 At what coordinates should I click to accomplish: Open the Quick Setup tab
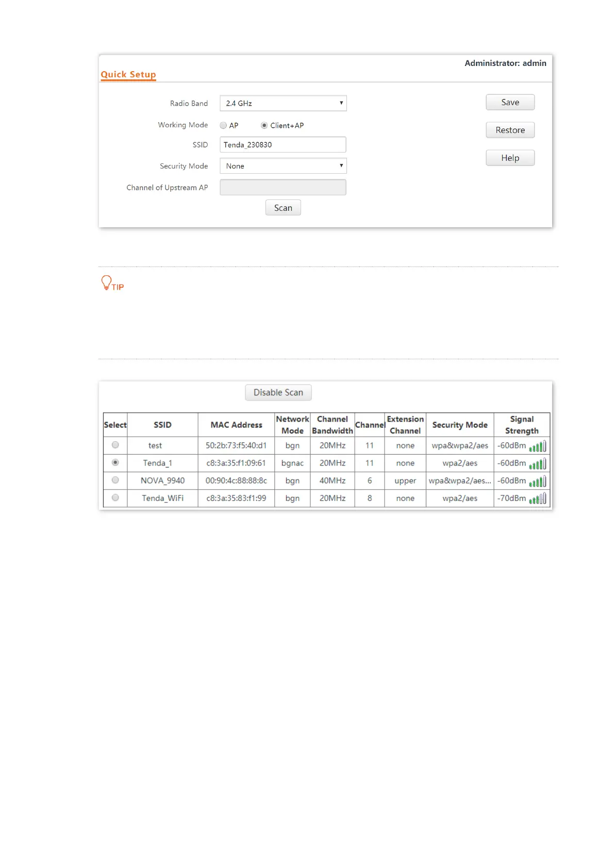[128, 74]
